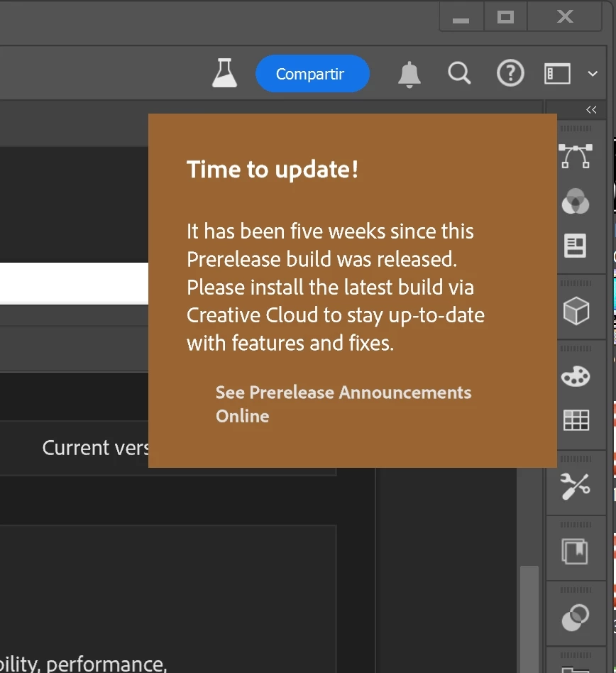The height and width of the screenshot is (673, 616).
Task: Click the vertical scrollbar thumb
Action: [529, 618]
